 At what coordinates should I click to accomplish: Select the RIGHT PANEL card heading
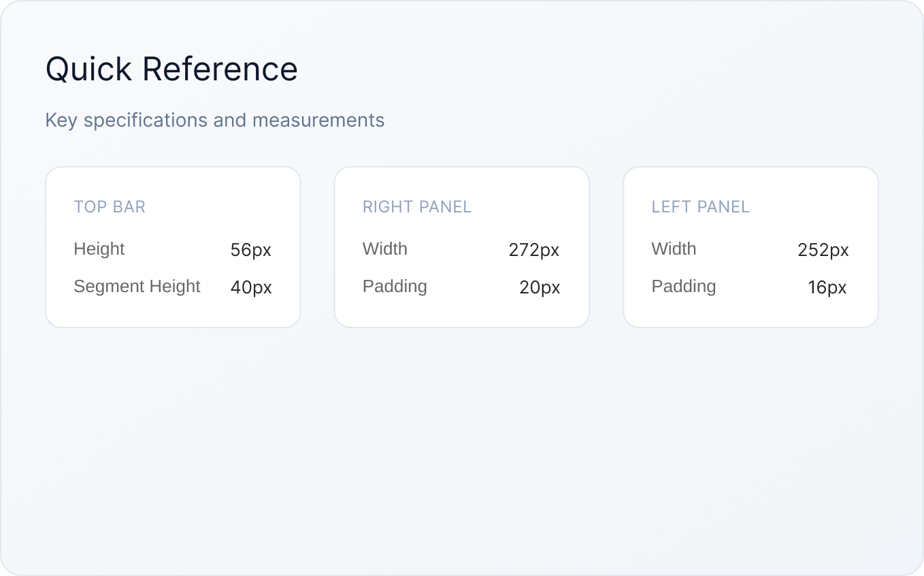(x=416, y=207)
